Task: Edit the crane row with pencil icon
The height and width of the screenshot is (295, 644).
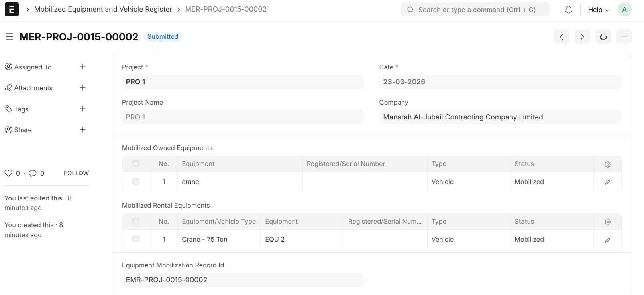Action: point(607,182)
